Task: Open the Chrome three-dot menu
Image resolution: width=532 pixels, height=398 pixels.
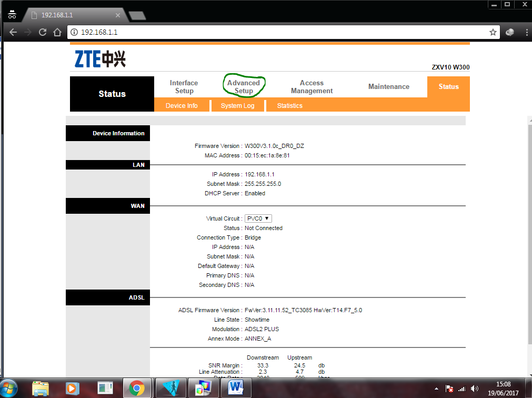Action: coord(527,32)
